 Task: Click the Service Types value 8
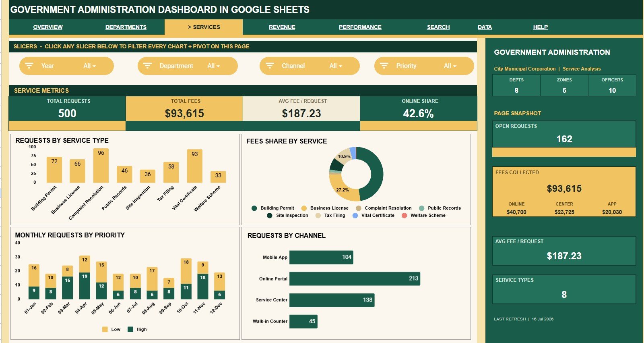pos(564,295)
